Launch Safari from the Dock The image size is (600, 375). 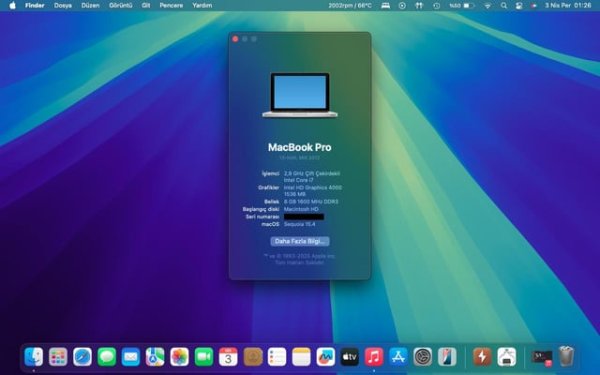[x=82, y=357]
